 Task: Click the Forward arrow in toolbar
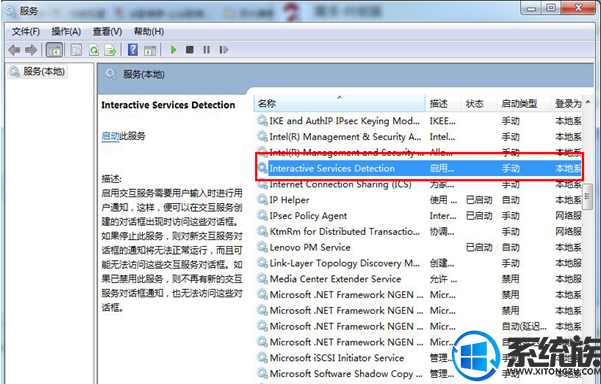click(x=31, y=50)
